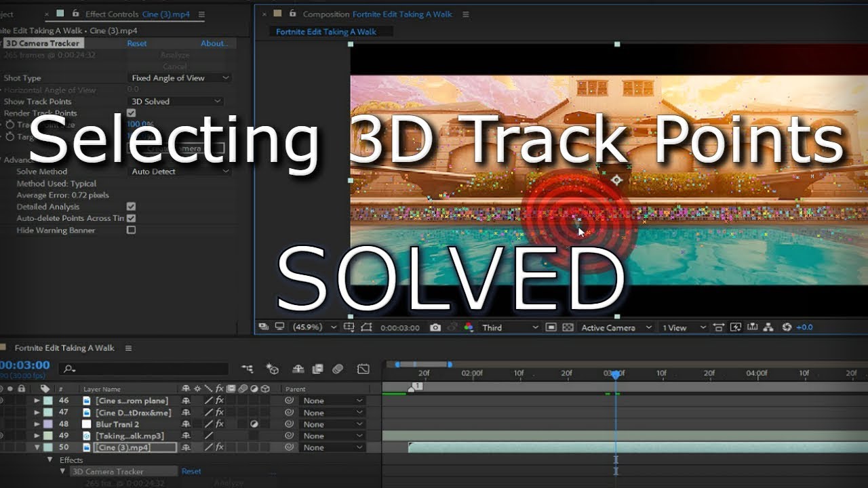Click the About link for 3D Camera Tracker
868x488 pixels.
(214, 43)
